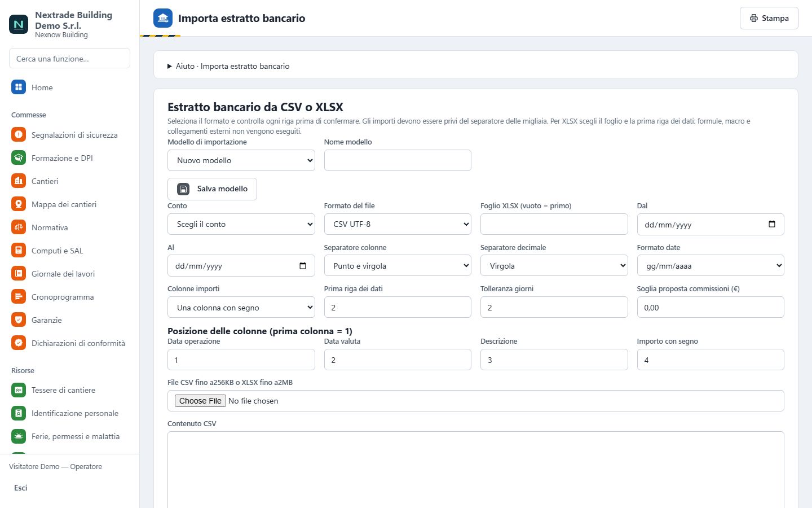
Task: Click the Nextrade logo icon
Action: 19,24
